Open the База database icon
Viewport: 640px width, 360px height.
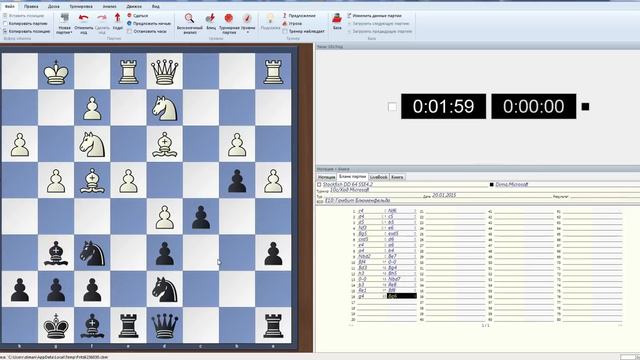pos(337,18)
